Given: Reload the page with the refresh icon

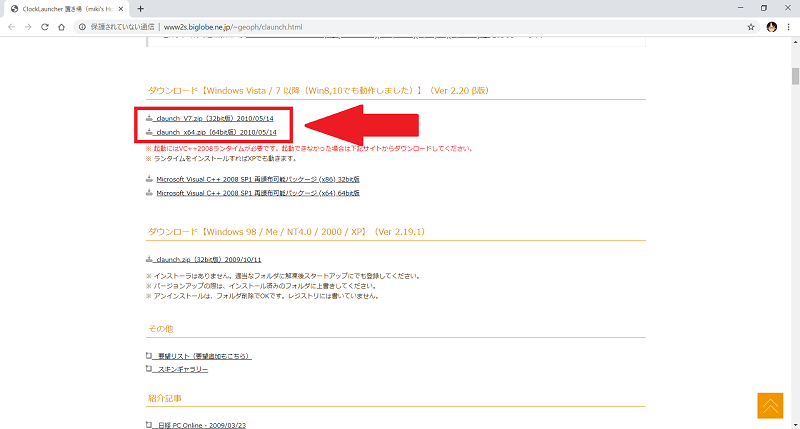Looking at the screenshot, I should pyautogui.click(x=45, y=27).
